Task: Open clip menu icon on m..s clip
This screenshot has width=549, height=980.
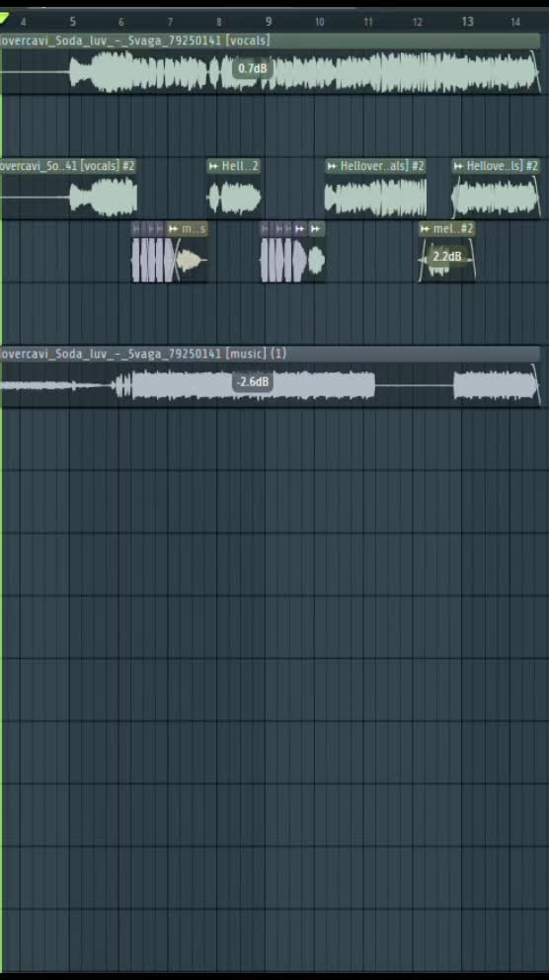Action: [x=174, y=229]
